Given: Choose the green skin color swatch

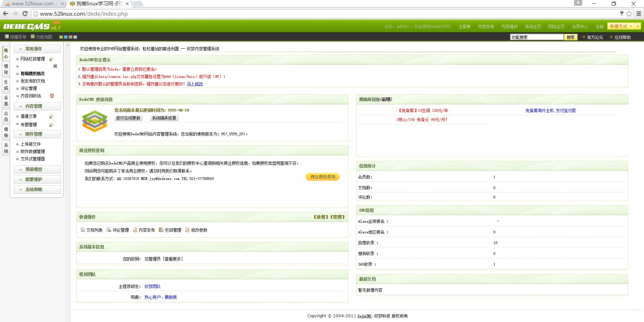Looking at the screenshot, I should [61, 37].
